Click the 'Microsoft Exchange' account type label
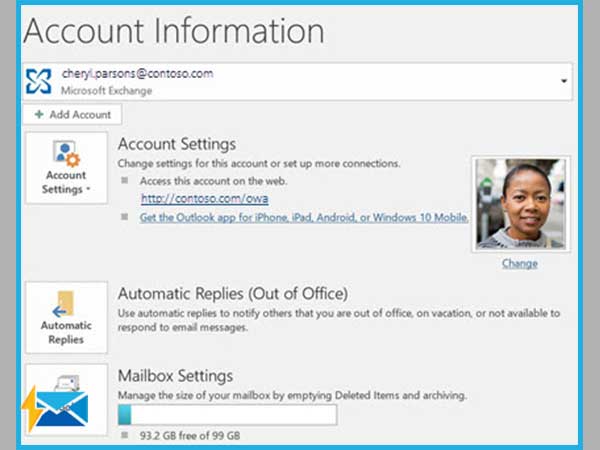Image resolution: width=600 pixels, height=450 pixels. coord(106,91)
